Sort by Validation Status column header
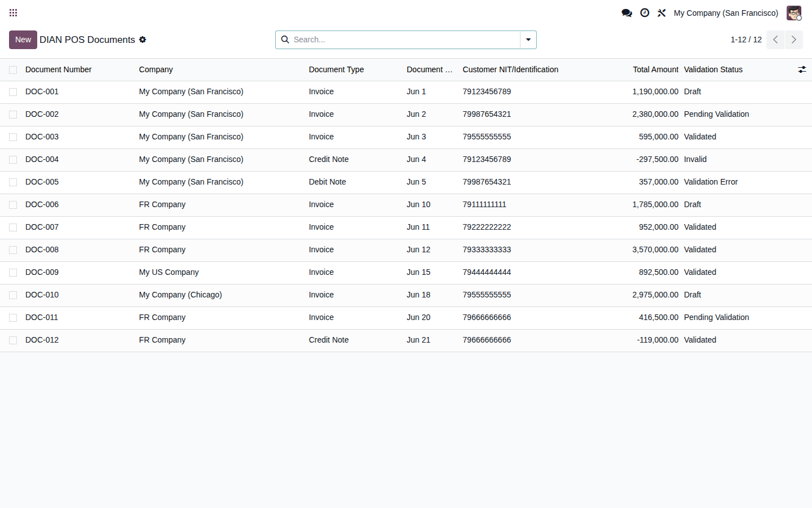 (713, 69)
